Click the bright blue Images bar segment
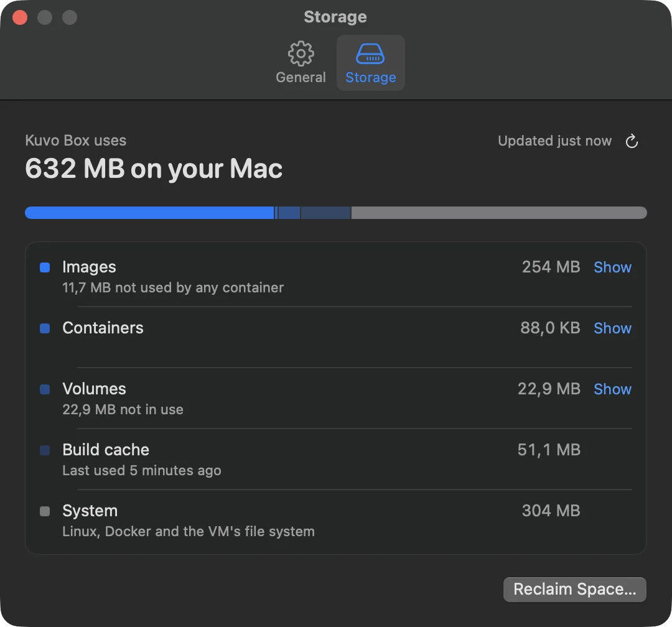The image size is (672, 627). (149, 213)
